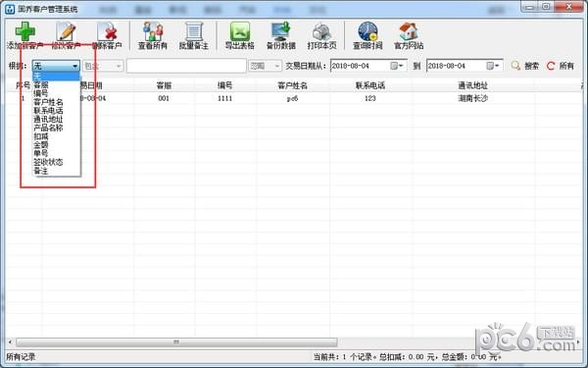Choose 编号 in the dropdown list

(56, 93)
